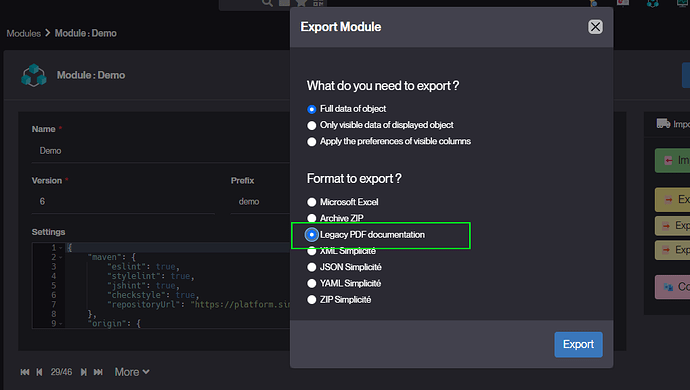690x390 pixels.
Task: Select the Legacy PDF documentation radio
Action: (312, 235)
